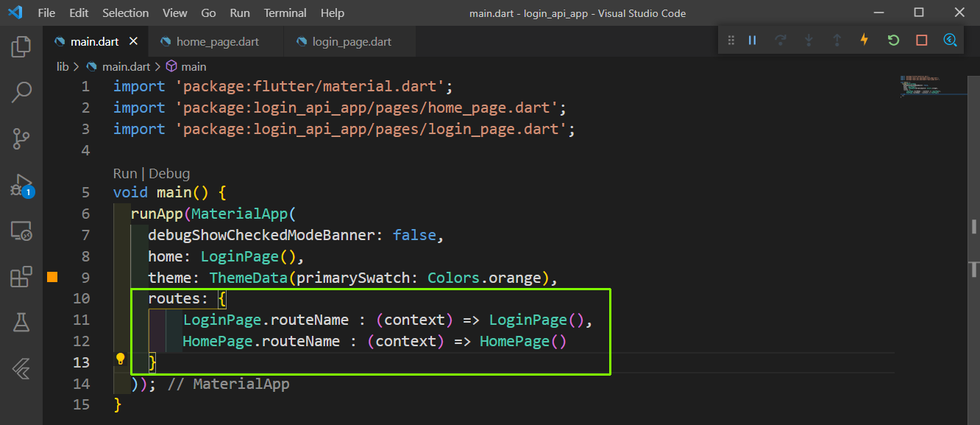Maximize the Visual Studio Code window
The width and height of the screenshot is (980, 425).
[x=919, y=13]
